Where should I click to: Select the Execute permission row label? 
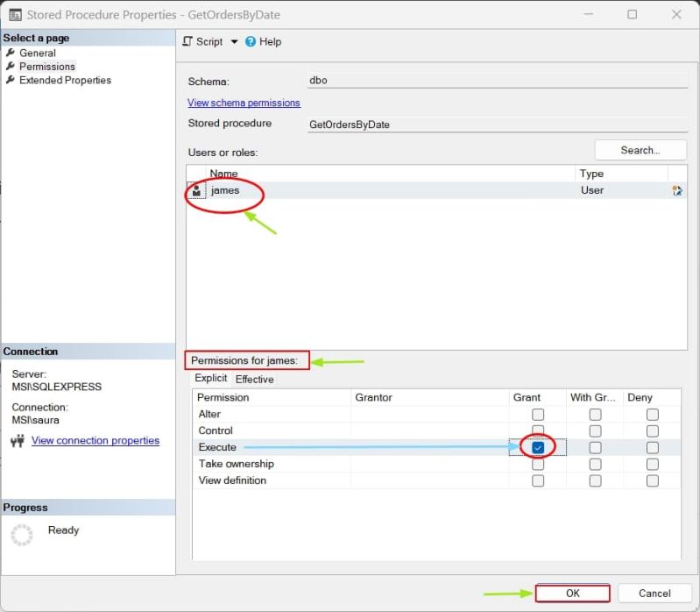click(x=217, y=447)
